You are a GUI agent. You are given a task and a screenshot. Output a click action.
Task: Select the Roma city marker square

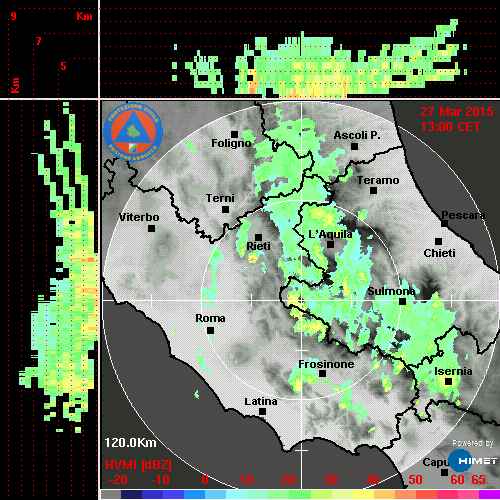click(x=210, y=331)
